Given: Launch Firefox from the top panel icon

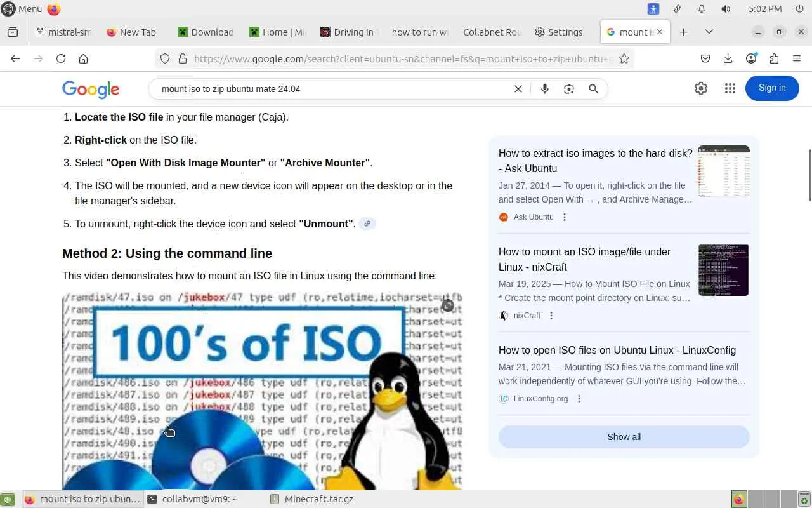Looking at the screenshot, I should click(x=54, y=9).
